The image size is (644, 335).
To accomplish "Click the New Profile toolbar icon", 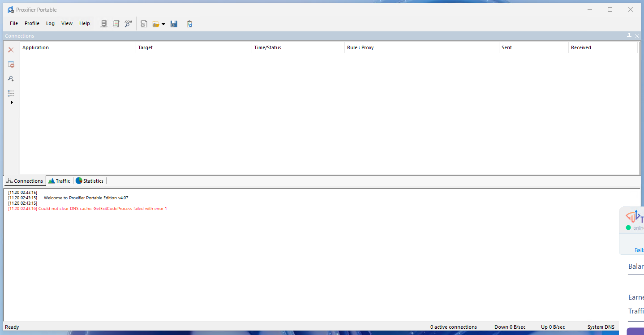I will pos(144,24).
